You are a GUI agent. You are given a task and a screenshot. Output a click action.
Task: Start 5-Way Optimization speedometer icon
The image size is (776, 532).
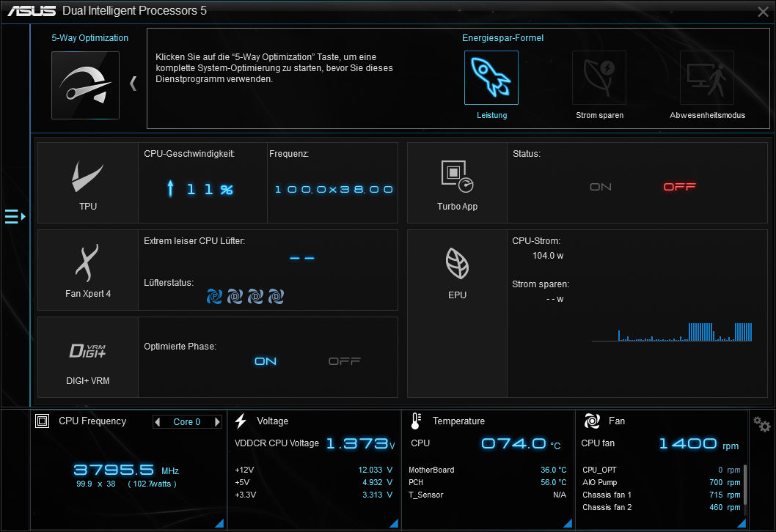click(x=85, y=85)
